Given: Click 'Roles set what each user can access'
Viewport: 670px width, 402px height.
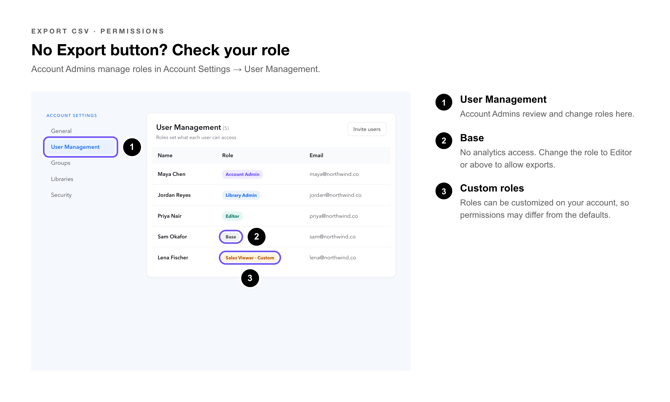Looking at the screenshot, I should [x=196, y=138].
